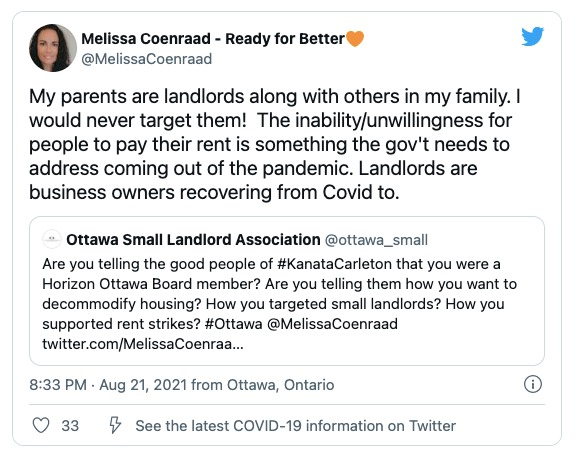The image size is (586, 459).
Task: See the latest COVID-19 information on Twitter
Action: [x=296, y=426]
